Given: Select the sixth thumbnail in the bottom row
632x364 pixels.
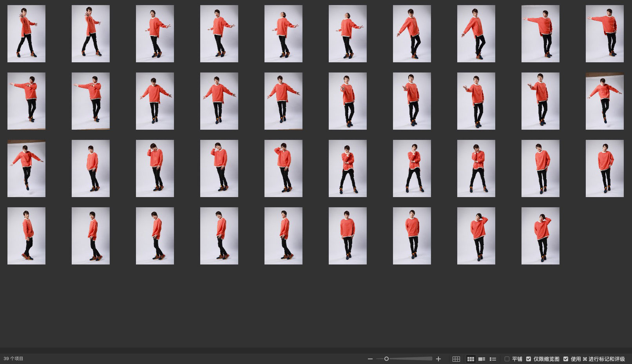Looking at the screenshot, I should point(348,236).
